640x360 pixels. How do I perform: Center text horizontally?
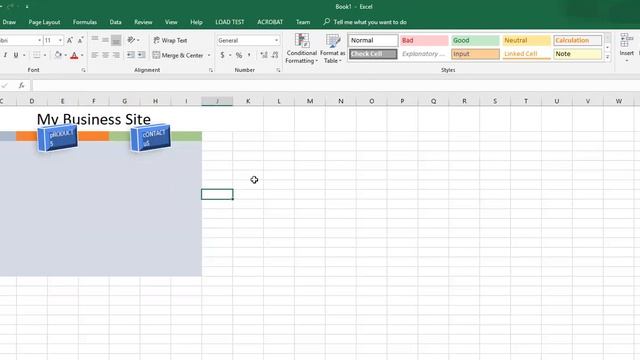pos(105,55)
